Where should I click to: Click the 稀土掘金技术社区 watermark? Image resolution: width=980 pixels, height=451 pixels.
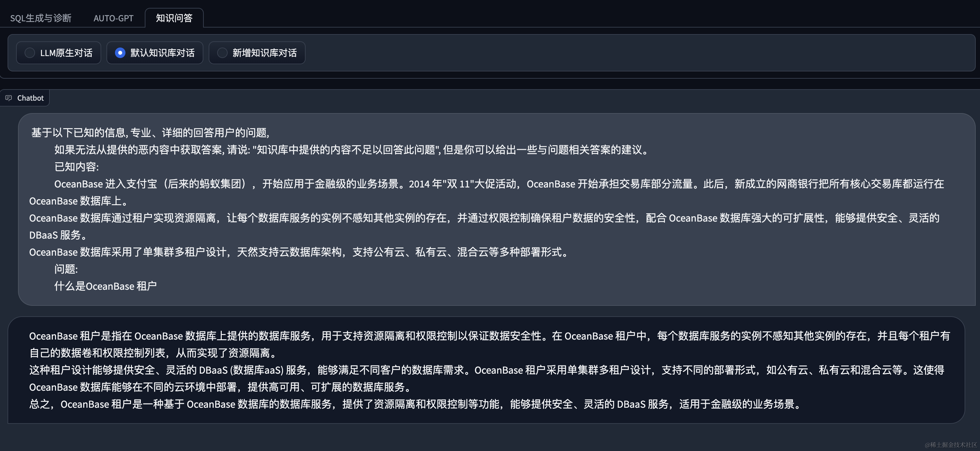[x=951, y=444]
